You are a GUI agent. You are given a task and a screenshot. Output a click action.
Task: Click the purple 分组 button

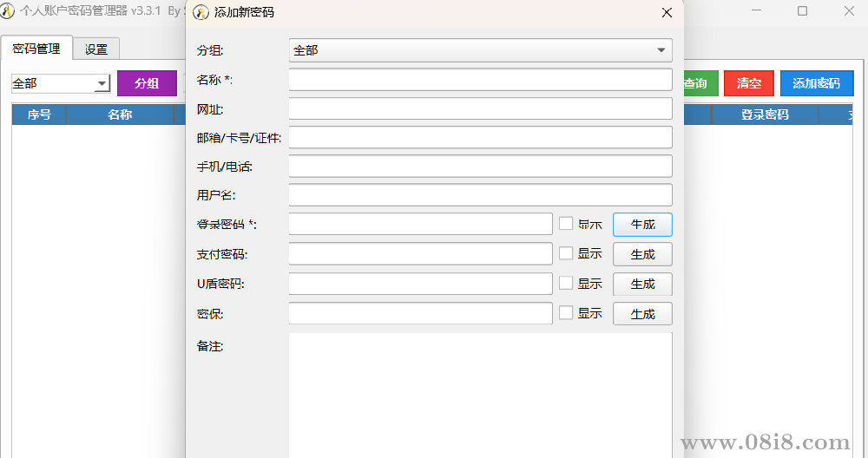tap(147, 83)
